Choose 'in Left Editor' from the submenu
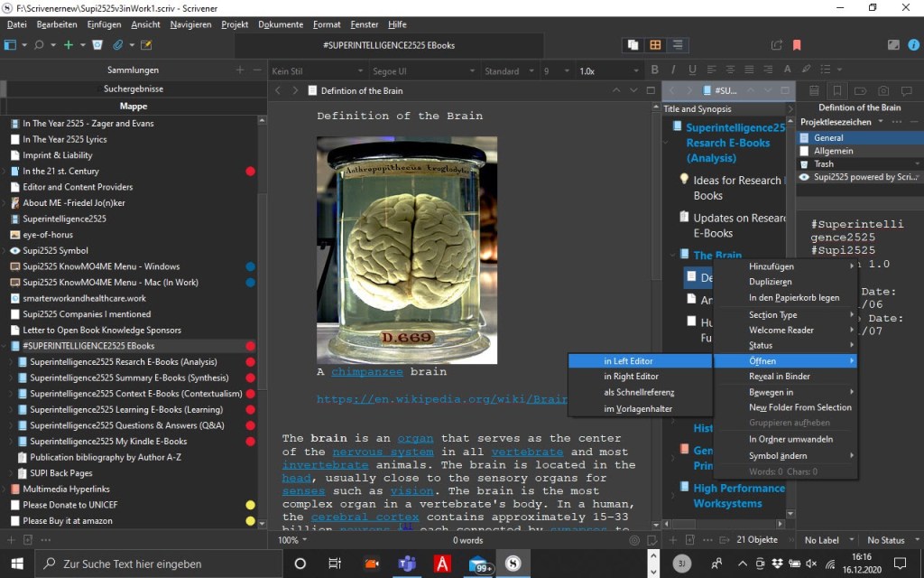This screenshot has width=924, height=578. (628, 361)
